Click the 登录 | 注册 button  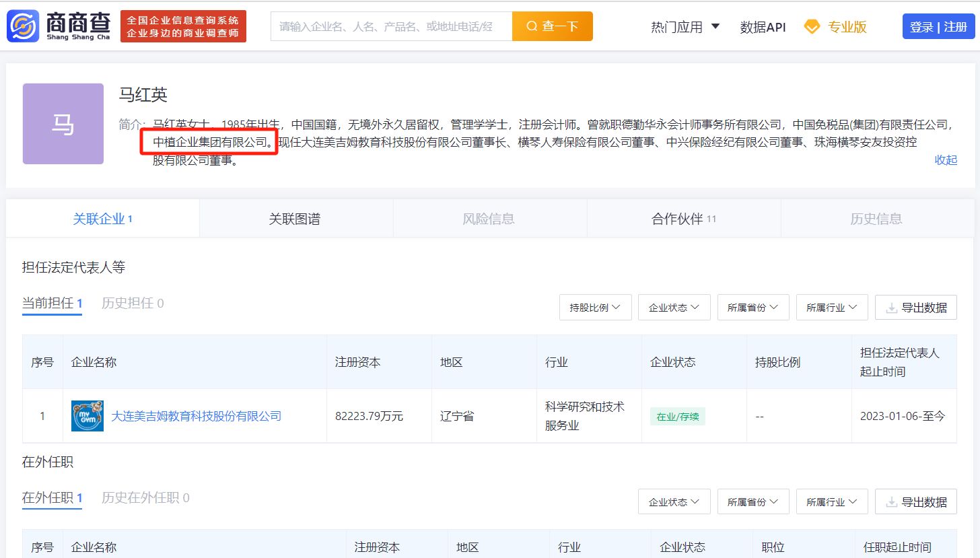pos(938,27)
